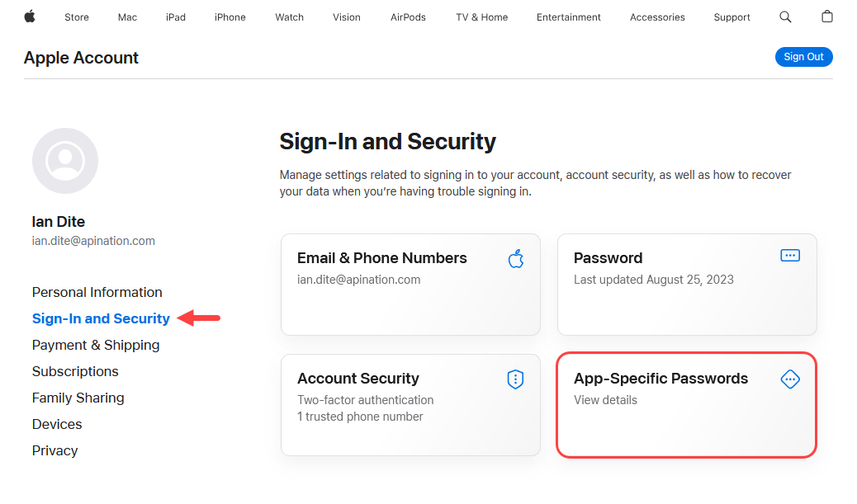Open the Privacy sidebar link
Image resolution: width=857 pixels, height=504 pixels.
point(54,450)
